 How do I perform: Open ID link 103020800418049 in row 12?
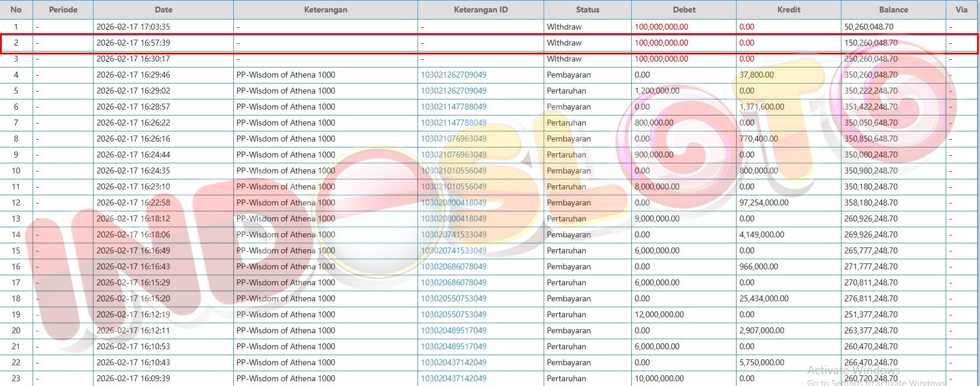point(454,202)
